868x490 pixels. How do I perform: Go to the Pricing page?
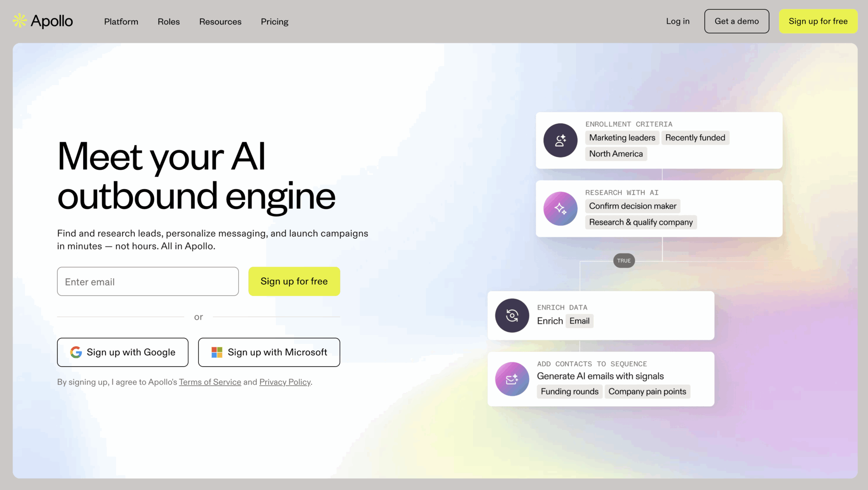click(275, 22)
